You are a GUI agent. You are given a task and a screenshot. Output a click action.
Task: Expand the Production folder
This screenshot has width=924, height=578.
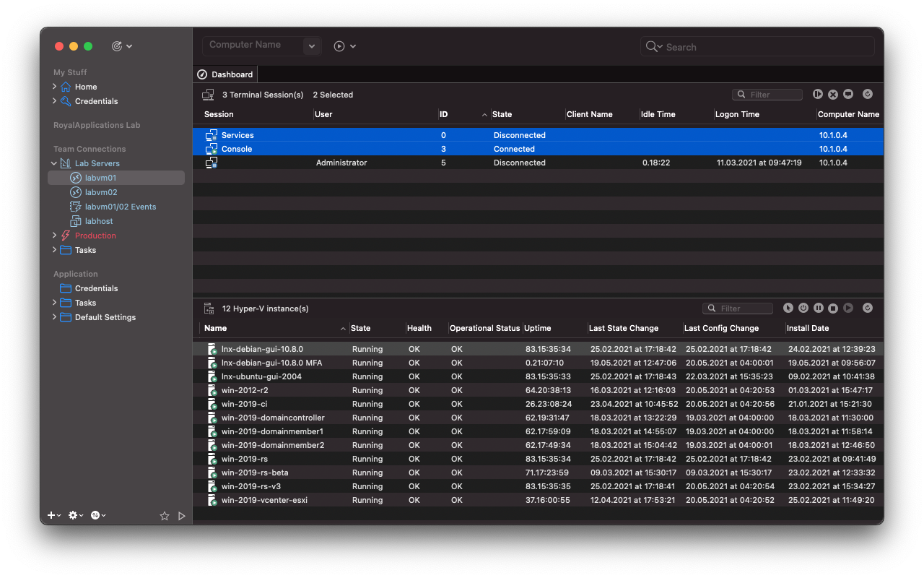[x=53, y=236]
